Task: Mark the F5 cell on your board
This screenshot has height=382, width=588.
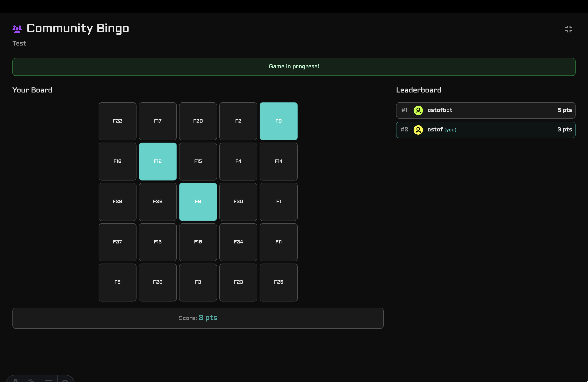Action: pyautogui.click(x=117, y=282)
